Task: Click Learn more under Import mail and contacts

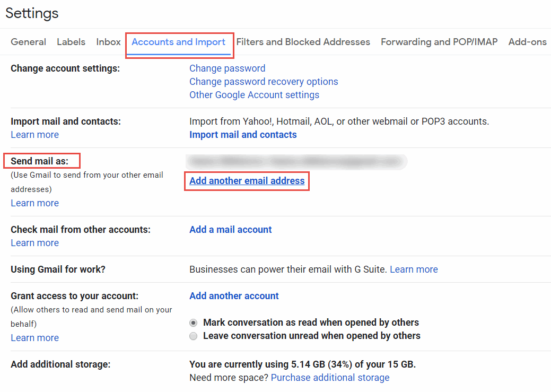Action: point(35,135)
